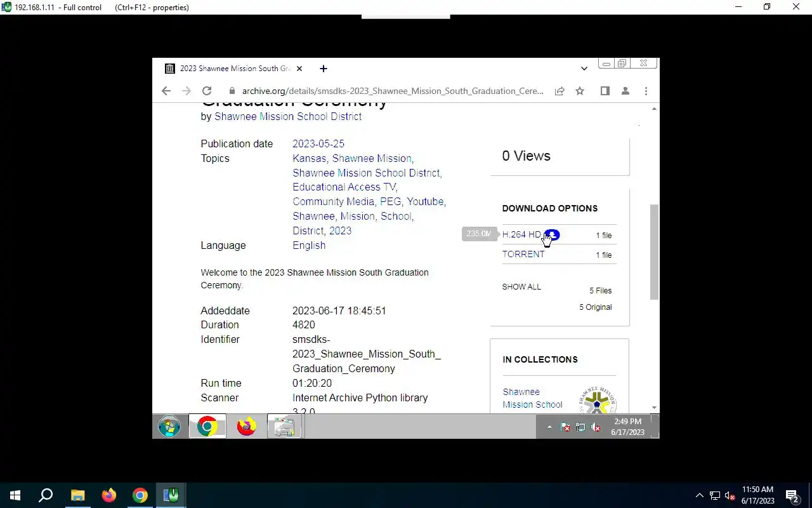Image resolution: width=812 pixels, height=508 pixels.
Task: Close the 2023 Shawnee Mission South tab
Action: tap(299, 69)
